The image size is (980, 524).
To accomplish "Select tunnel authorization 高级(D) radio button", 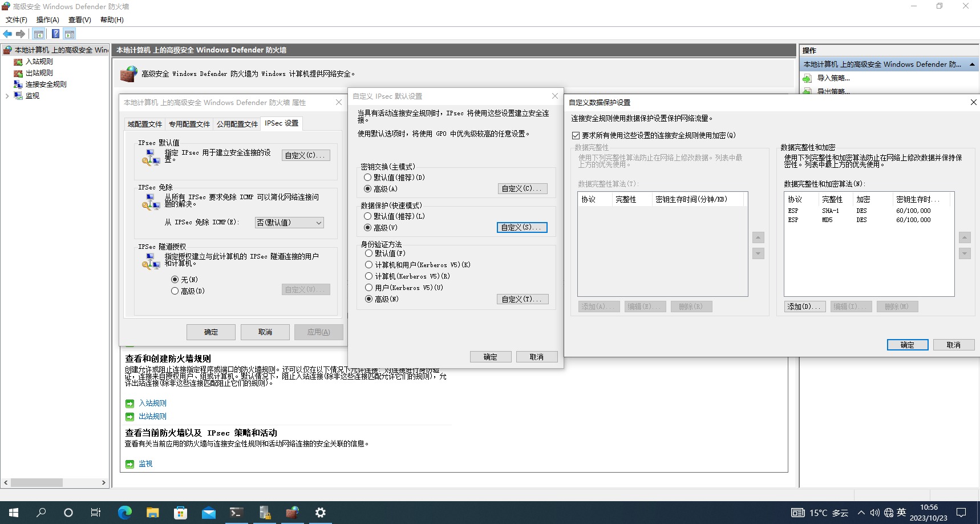I will 175,291.
